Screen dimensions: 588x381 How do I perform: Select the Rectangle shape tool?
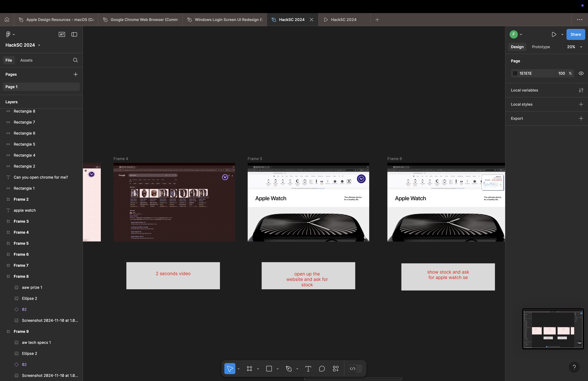(269, 369)
